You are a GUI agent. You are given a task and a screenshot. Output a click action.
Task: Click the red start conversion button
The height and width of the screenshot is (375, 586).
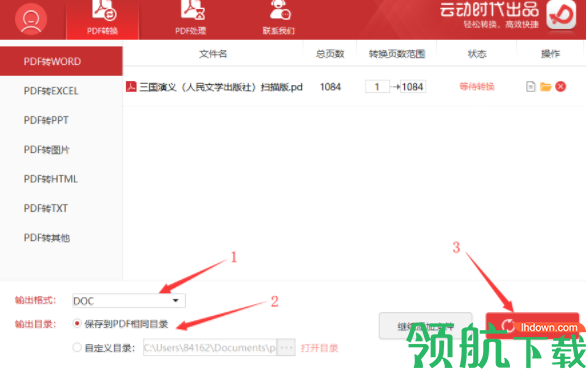pos(532,326)
